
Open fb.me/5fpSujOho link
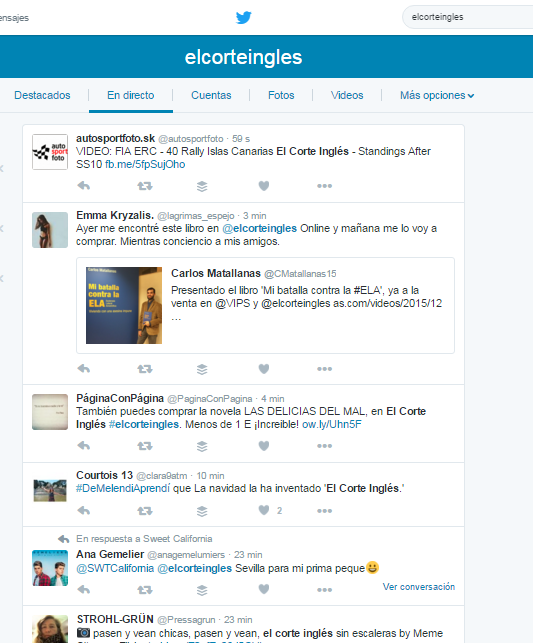click(x=145, y=164)
